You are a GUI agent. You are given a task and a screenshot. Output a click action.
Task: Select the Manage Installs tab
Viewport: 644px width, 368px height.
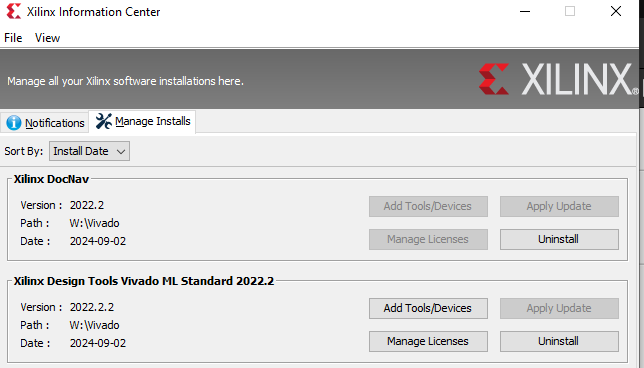pos(143,122)
